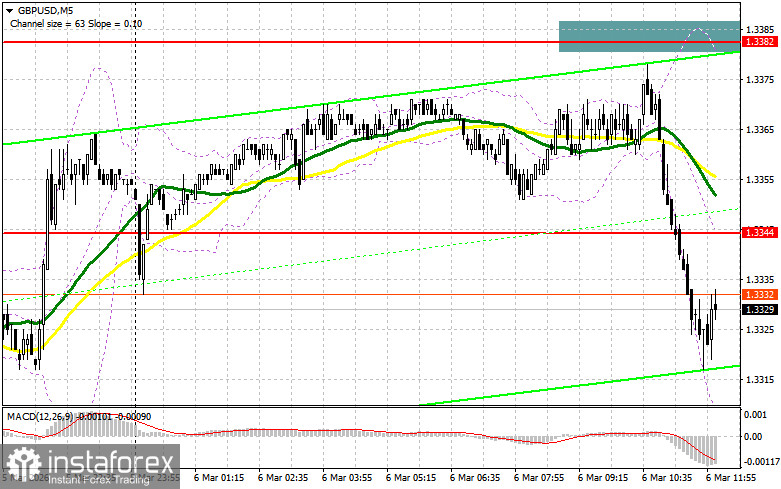Click the MACD 0.001 scale value

pos(756,414)
